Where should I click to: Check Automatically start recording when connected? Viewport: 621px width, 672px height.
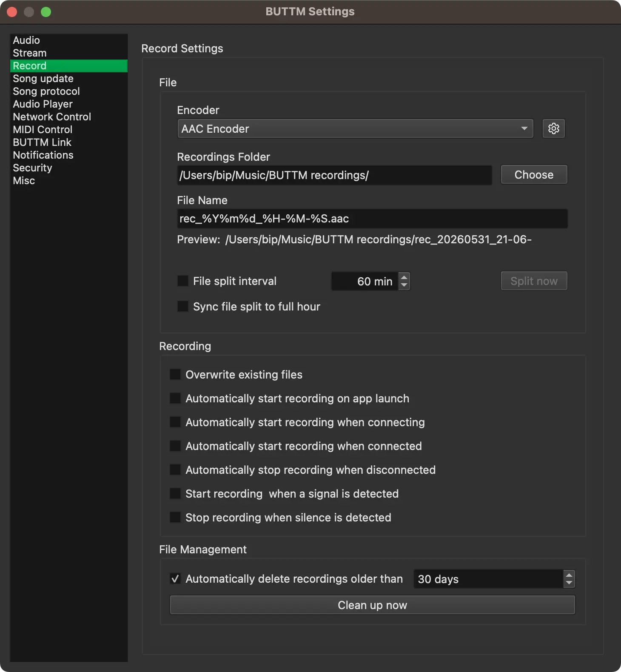pos(175,446)
